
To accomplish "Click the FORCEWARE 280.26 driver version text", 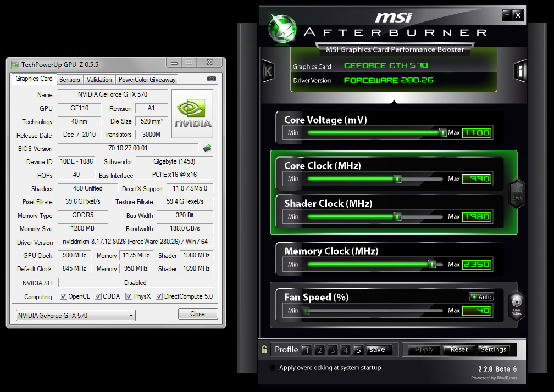I will (x=389, y=80).
